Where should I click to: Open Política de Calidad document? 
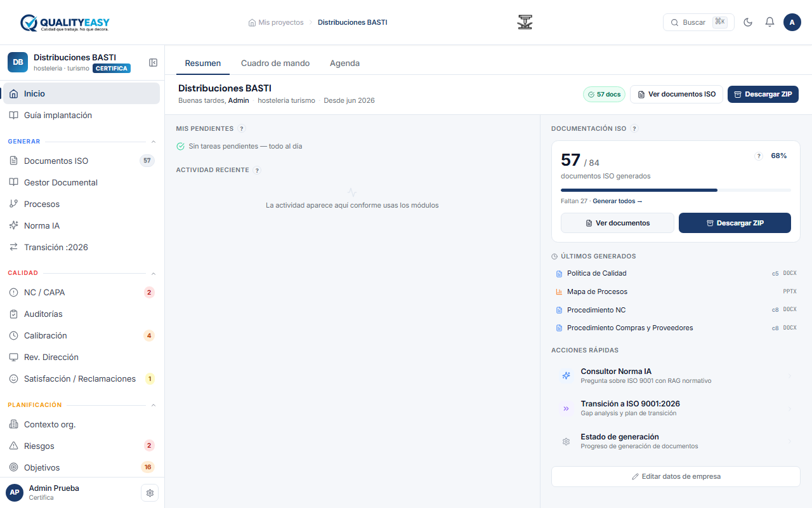[x=676, y=273]
